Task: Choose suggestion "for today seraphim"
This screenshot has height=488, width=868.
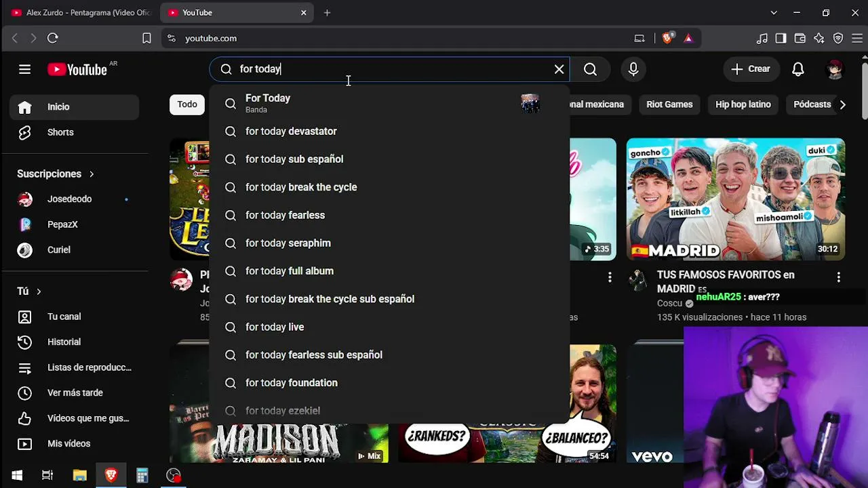Action: 389,243
